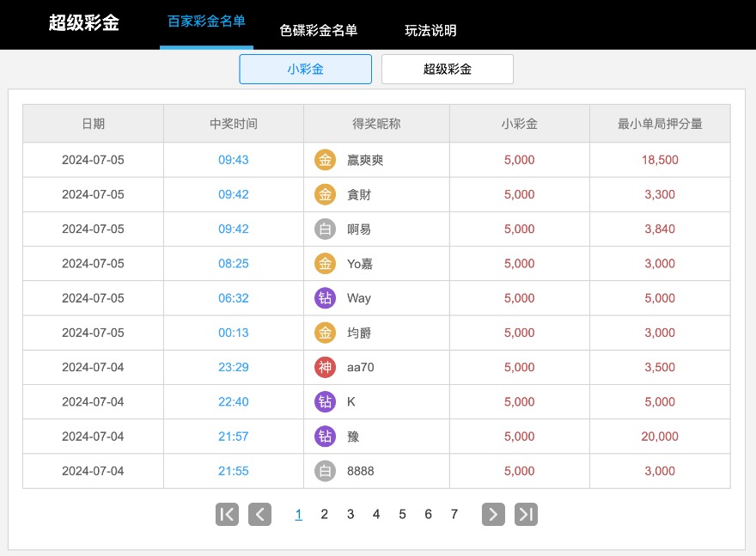Viewport: 756px width, 556px height.
Task: Click the red 神 badge beside aa70
Action: (x=325, y=368)
